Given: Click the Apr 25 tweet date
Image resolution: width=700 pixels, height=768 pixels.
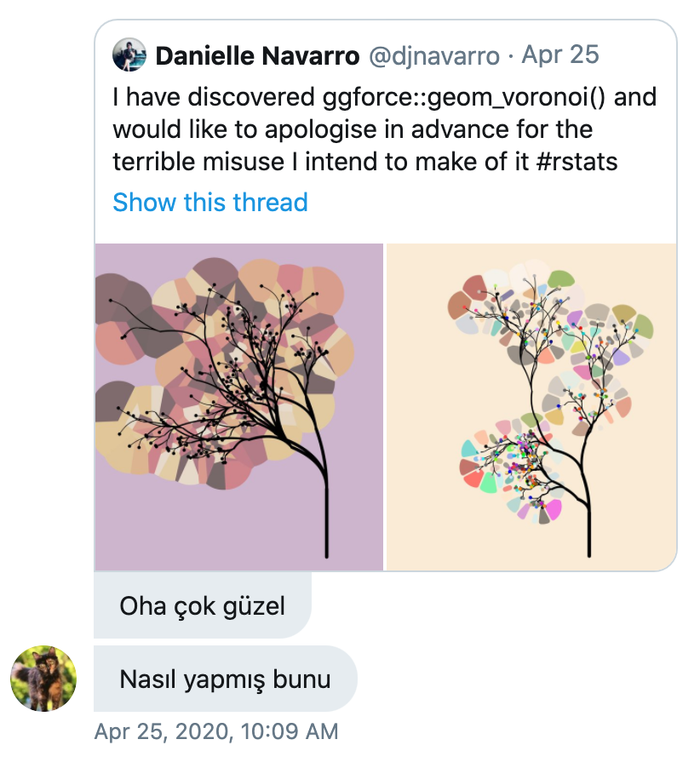Looking at the screenshot, I should (x=559, y=54).
